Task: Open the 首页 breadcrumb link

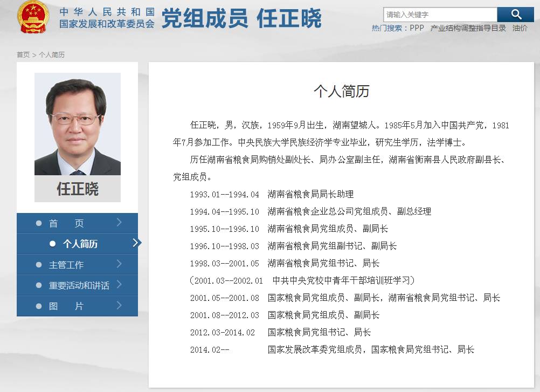Action: pyautogui.click(x=23, y=55)
